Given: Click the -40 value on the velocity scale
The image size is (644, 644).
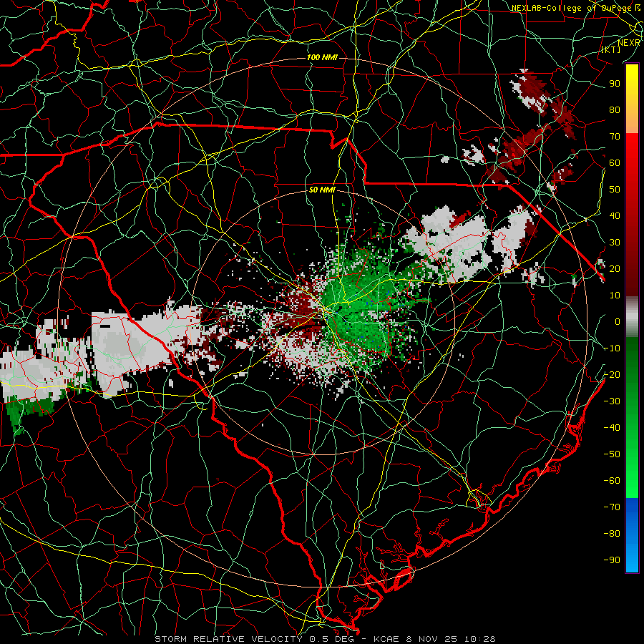Looking at the screenshot, I should pos(612,428).
